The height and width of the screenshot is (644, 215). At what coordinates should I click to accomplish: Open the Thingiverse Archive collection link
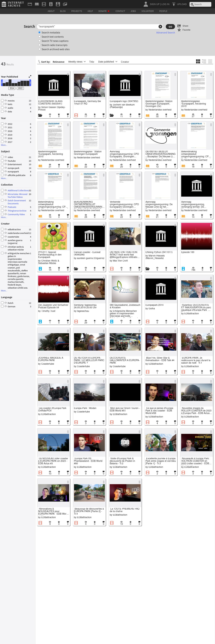point(17,211)
